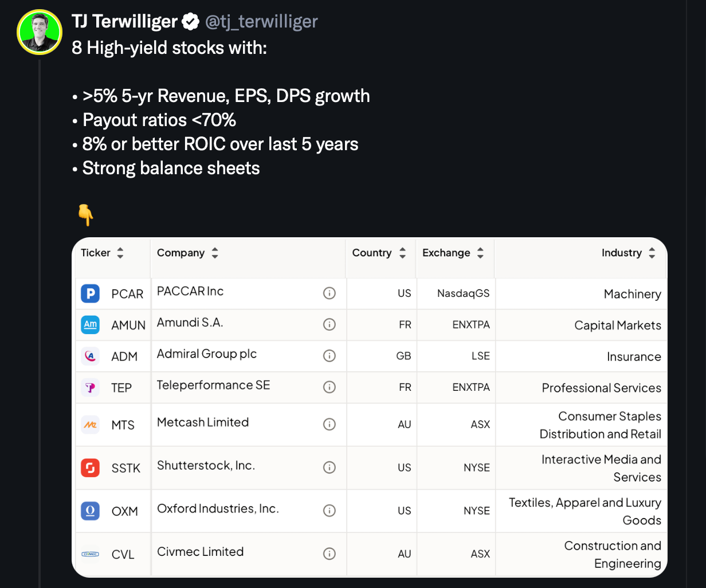Screen dimensions: 706x588
Task: Sort the table by Ticker column
Action: 120,253
